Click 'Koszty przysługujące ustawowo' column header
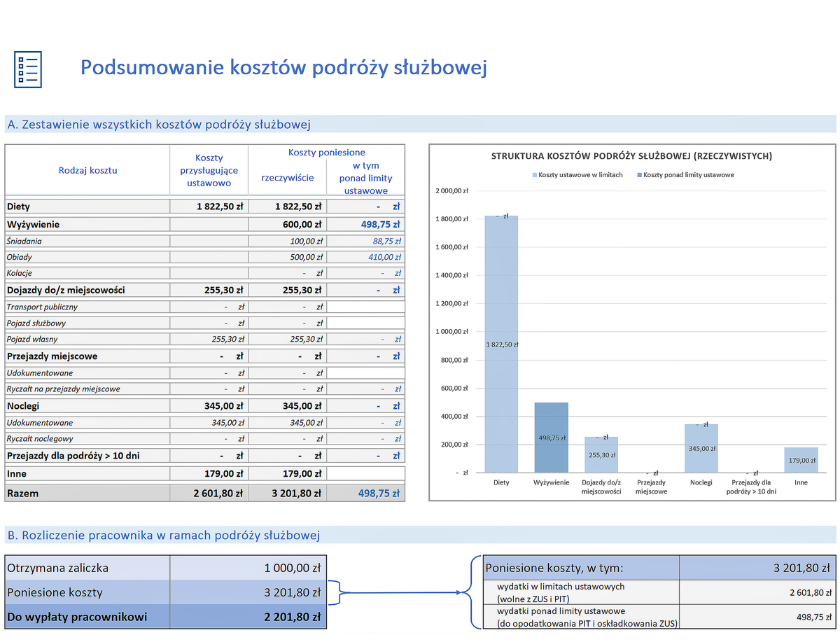Image resolution: width=840 pixels, height=642 pixels. [209, 170]
